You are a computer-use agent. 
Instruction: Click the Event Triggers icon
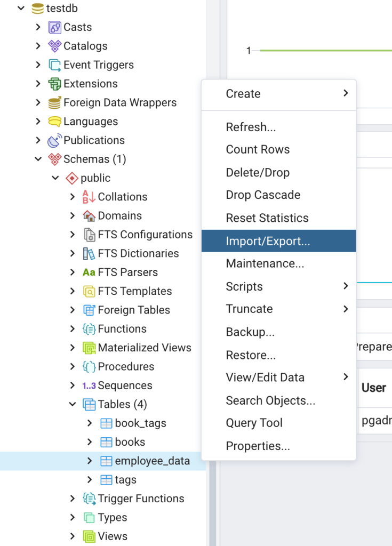54,65
